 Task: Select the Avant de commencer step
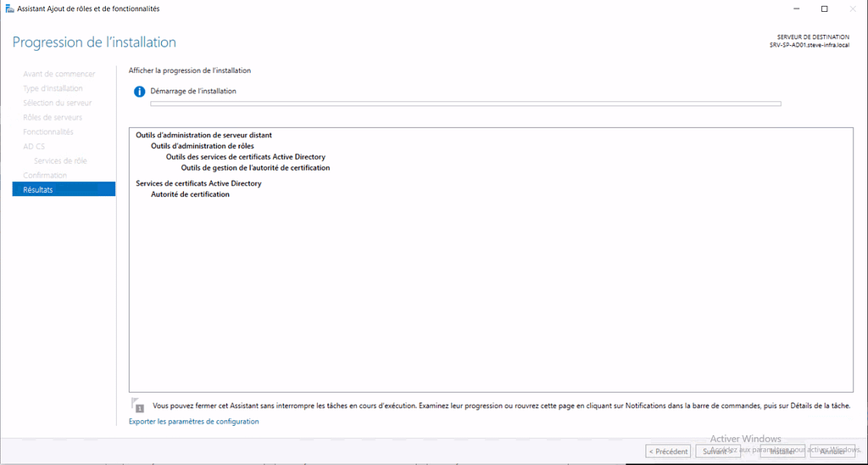coord(58,74)
